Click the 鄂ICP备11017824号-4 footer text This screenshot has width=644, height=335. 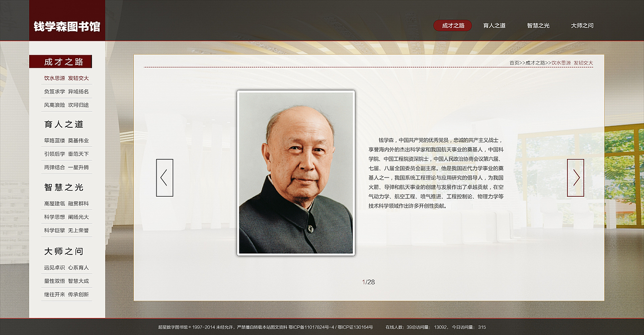point(312,327)
